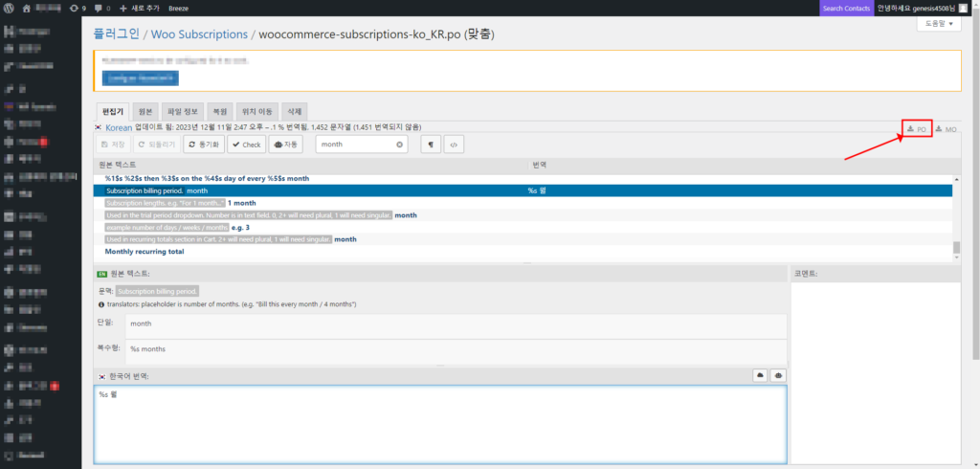Open the 복원 tab
This screenshot has height=469, width=980.
click(x=219, y=111)
